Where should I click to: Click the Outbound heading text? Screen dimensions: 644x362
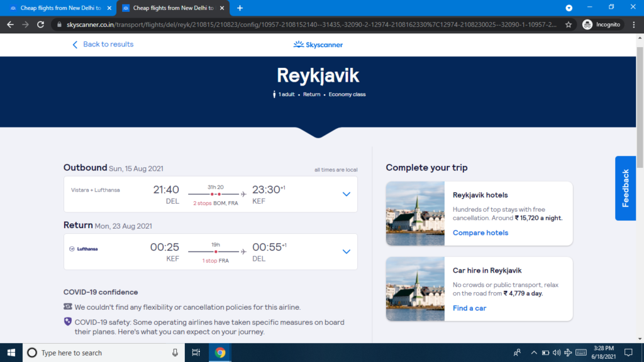pos(85,167)
